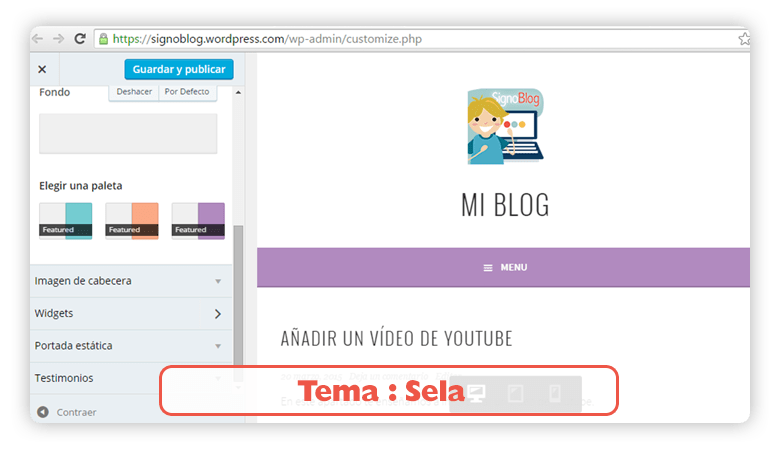Click the sidebar scroll-up arrow
Screen dimensions: 780x450
(x=238, y=92)
